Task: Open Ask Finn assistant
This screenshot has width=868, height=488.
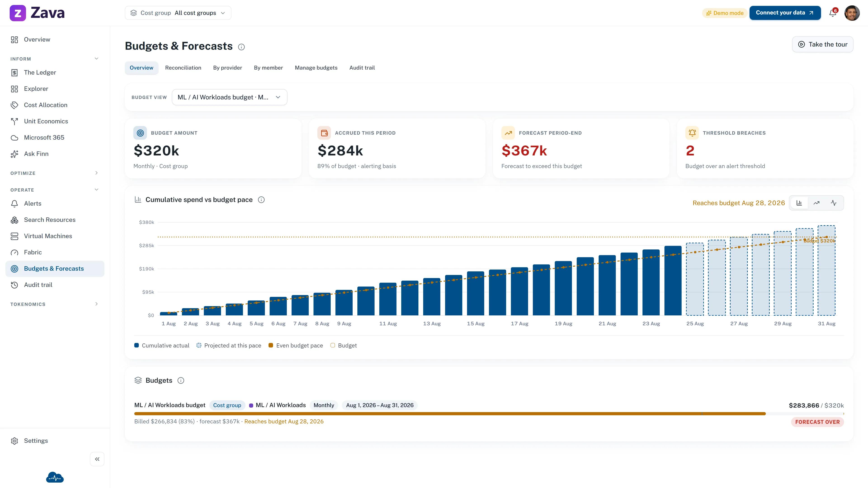Action: point(55,154)
